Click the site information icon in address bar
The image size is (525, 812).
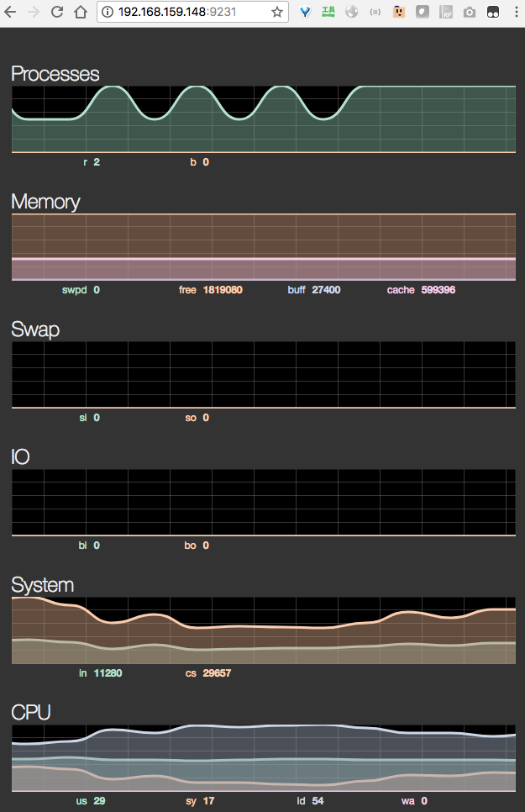point(109,13)
